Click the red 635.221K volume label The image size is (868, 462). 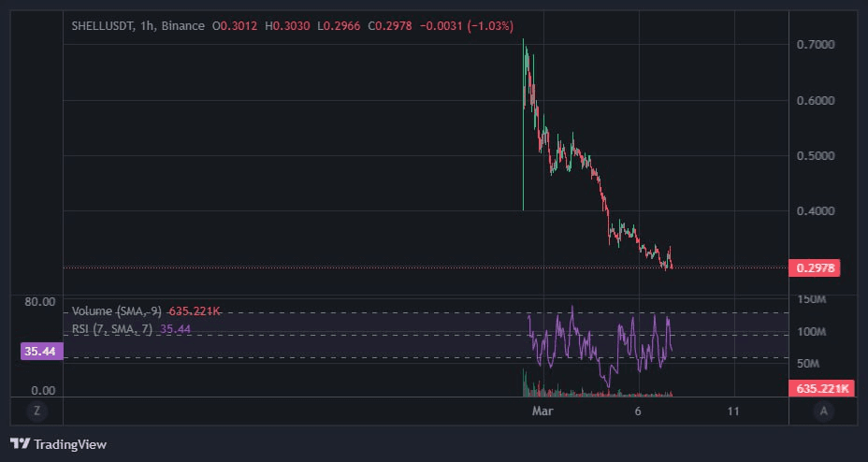pos(821,388)
